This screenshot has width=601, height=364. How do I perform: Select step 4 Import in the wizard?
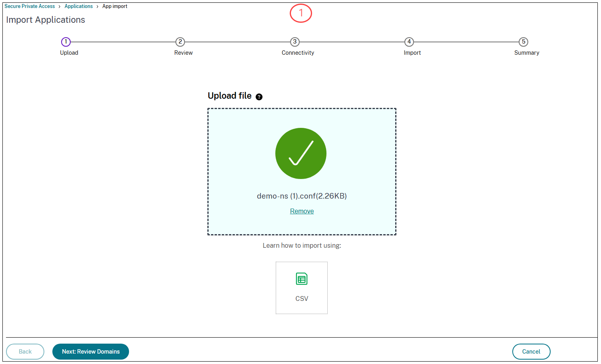click(x=409, y=42)
